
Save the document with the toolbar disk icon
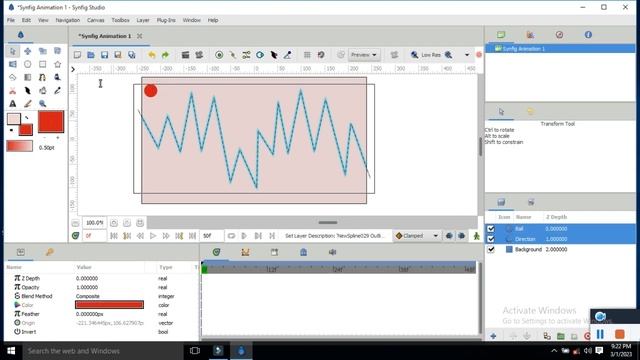(x=104, y=55)
